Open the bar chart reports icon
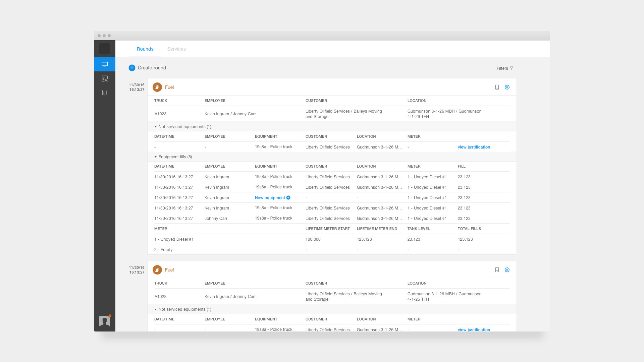The height and width of the screenshot is (362, 644). (x=105, y=93)
